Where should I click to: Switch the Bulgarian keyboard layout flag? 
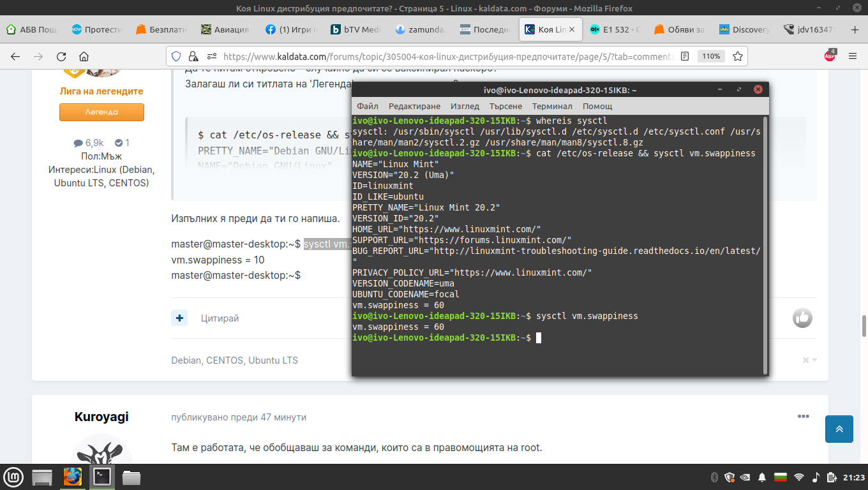point(780,477)
